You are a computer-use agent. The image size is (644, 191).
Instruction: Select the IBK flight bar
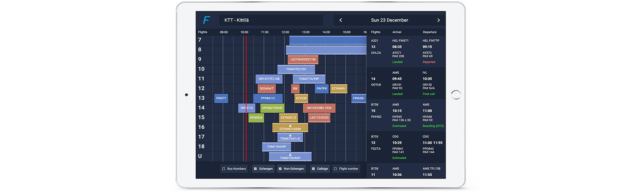[x=295, y=88]
